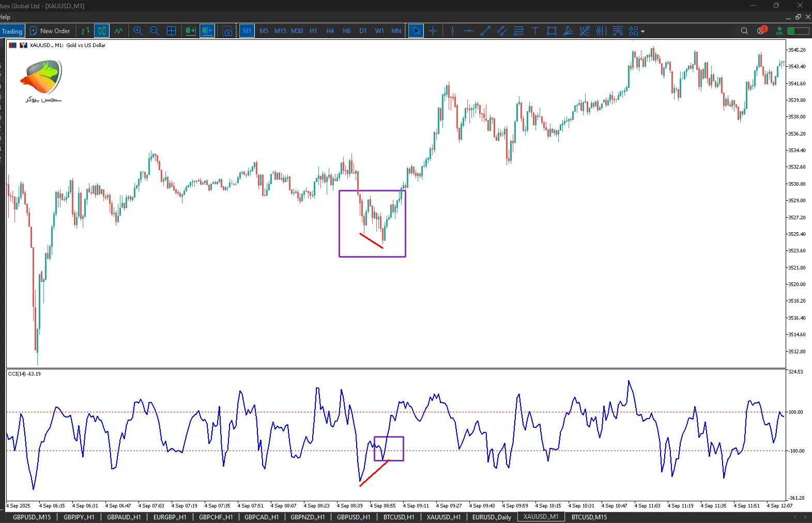This screenshot has height=523, width=812.
Task: Click the CCI(14) indicator label
Action: pyautogui.click(x=24, y=373)
